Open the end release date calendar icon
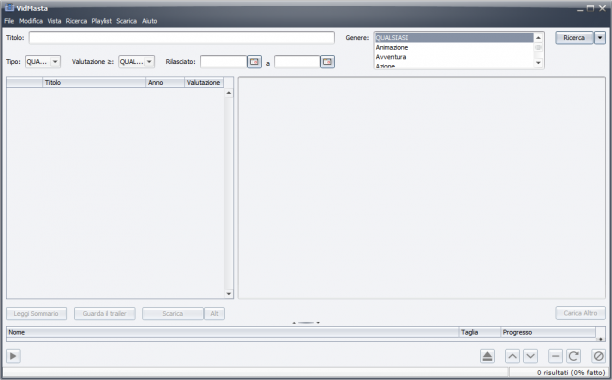 pos(327,62)
